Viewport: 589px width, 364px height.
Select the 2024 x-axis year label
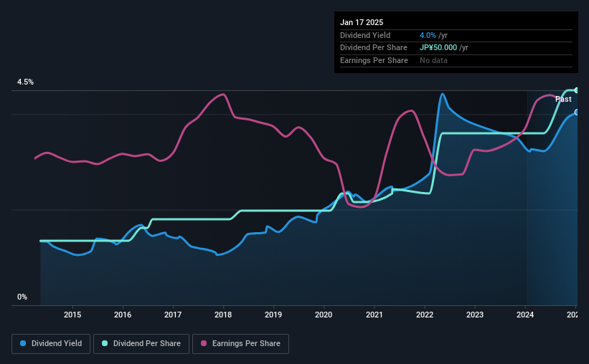point(525,315)
